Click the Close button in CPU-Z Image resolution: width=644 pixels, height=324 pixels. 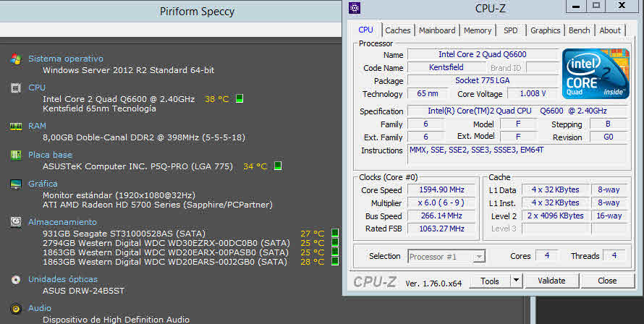coord(607,281)
